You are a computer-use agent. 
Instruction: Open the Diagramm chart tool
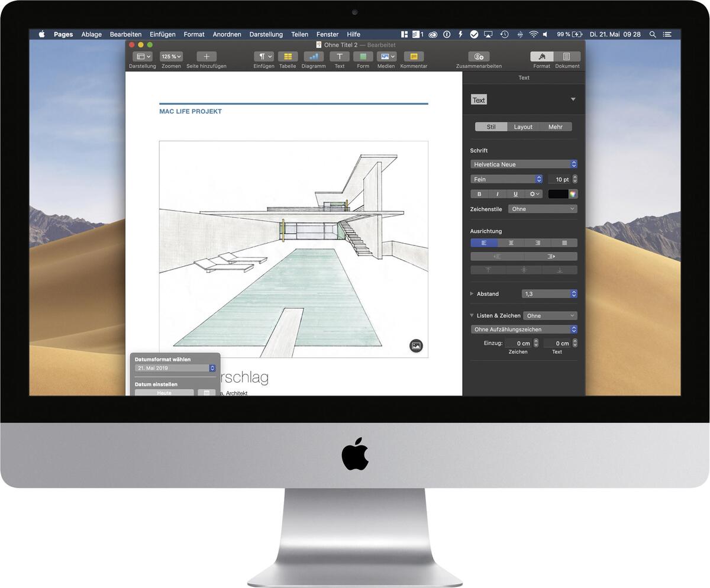point(314,57)
